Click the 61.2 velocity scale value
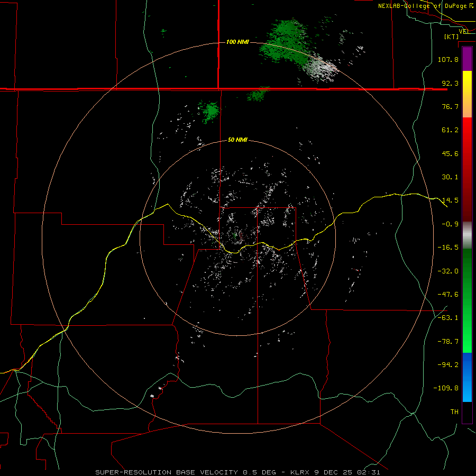Image resolution: width=476 pixels, height=476 pixels. pyautogui.click(x=450, y=130)
